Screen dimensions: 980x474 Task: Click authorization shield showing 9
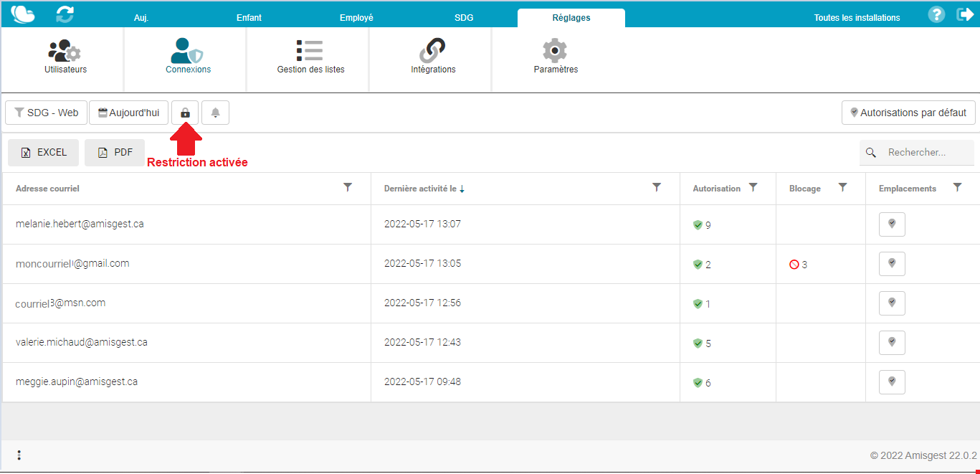tap(698, 225)
